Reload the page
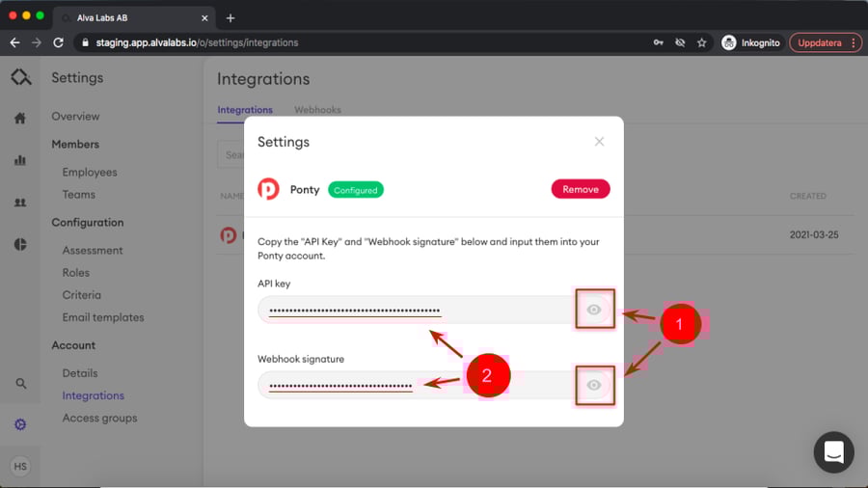 [58, 42]
